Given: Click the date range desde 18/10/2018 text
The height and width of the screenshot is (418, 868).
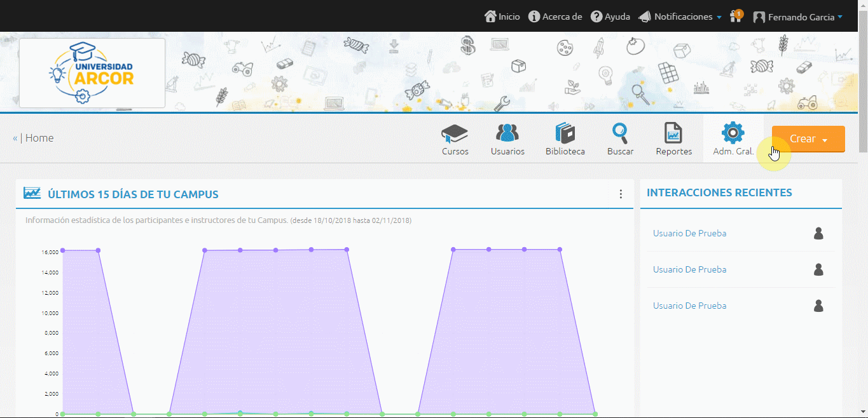Looking at the screenshot, I should pos(350,220).
